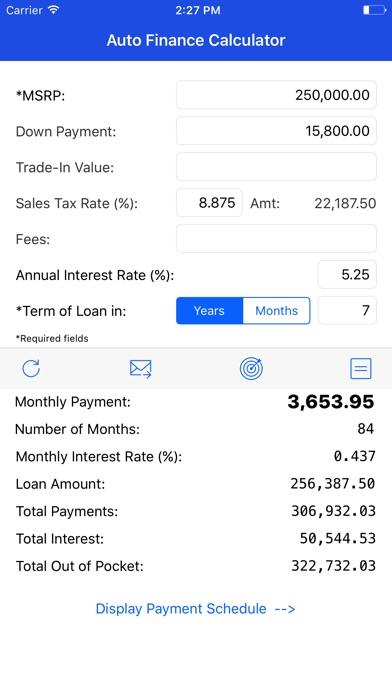
Task: Tap the Auto Finance Calculator title
Action: tap(196, 40)
